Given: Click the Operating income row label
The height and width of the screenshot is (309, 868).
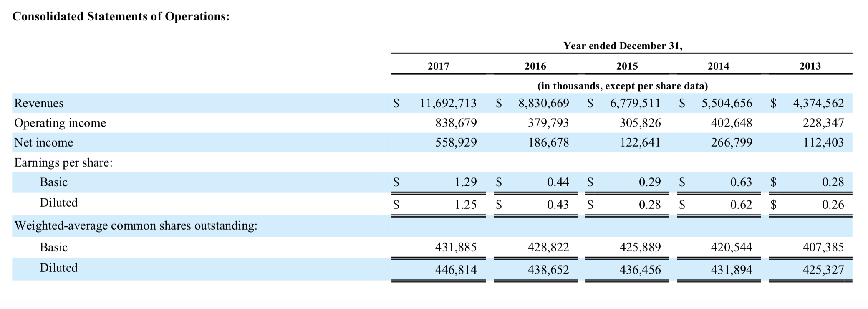Looking at the screenshot, I should click(x=61, y=123).
